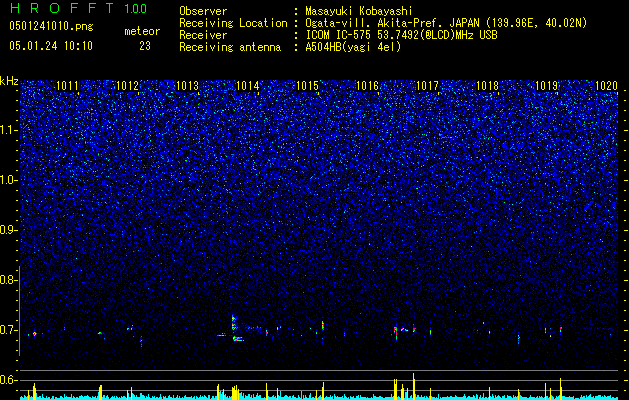Click the 1011 time marker

coord(67,85)
